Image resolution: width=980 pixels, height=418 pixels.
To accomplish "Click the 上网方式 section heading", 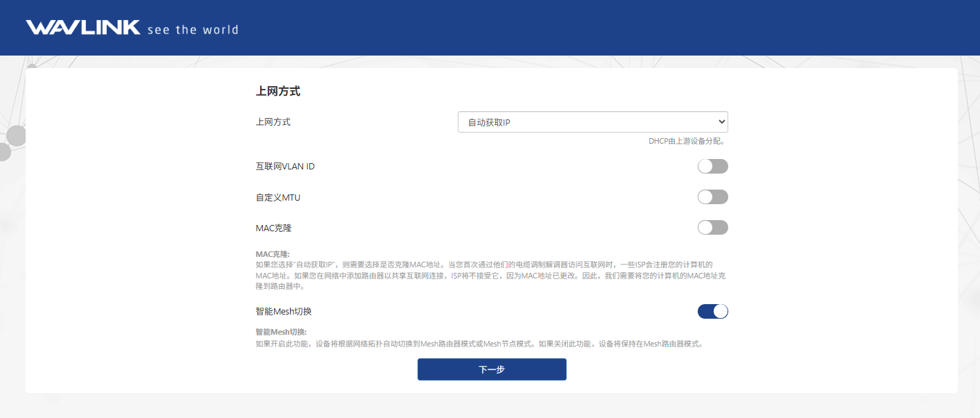I will coord(277,91).
